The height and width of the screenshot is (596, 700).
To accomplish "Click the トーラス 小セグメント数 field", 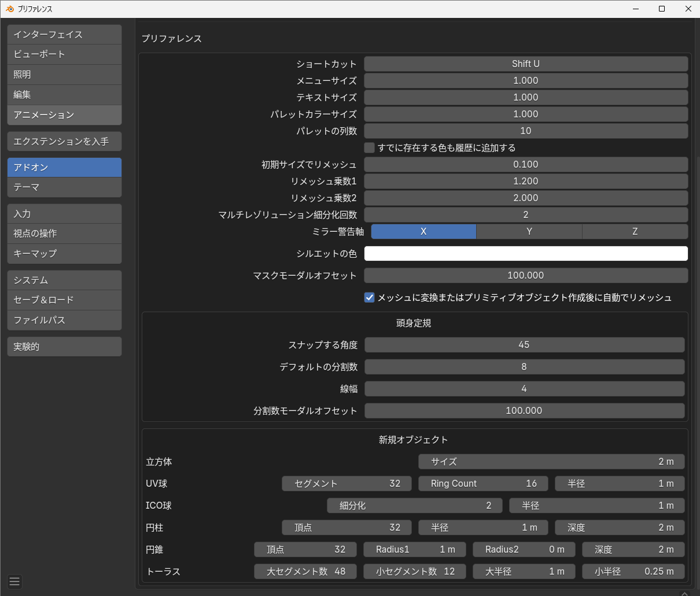I will point(415,572).
